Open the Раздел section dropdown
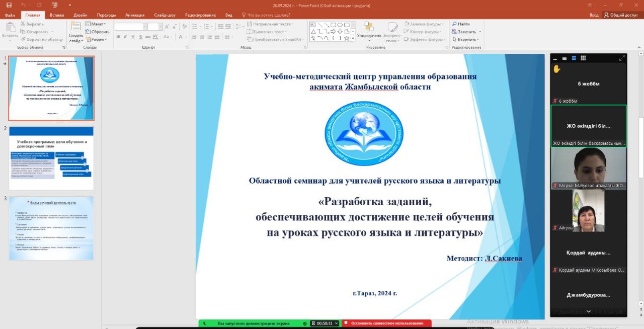The width and height of the screenshot is (644, 329). (x=97, y=39)
